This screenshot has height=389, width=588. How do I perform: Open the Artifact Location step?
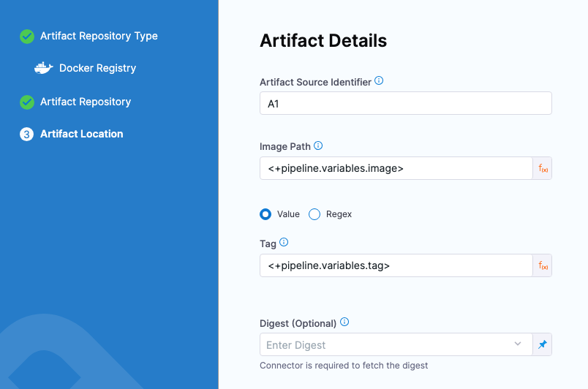[81, 134]
